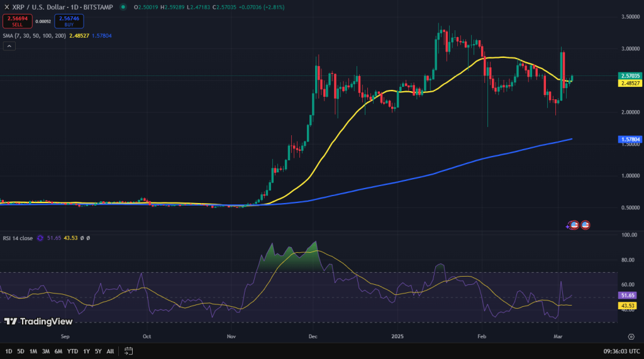This screenshot has height=359, width=644.
Task: Click the 2025 label on time axis
Action: click(397, 336)
